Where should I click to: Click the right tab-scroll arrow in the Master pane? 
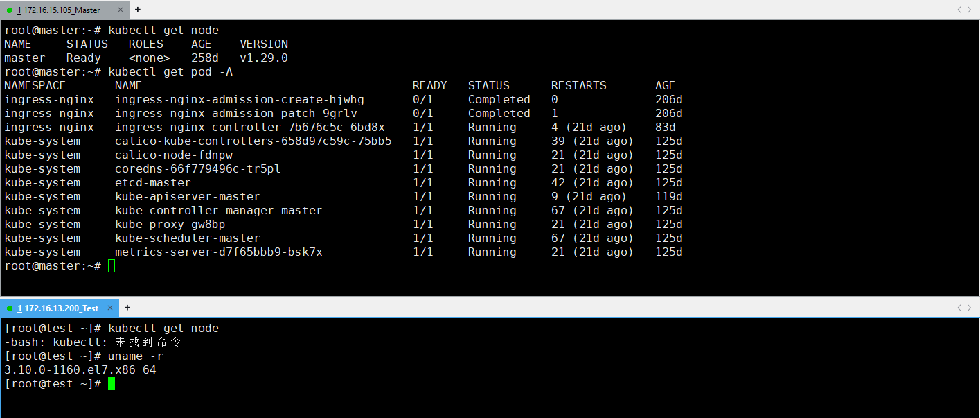click(x=970, y=10)
